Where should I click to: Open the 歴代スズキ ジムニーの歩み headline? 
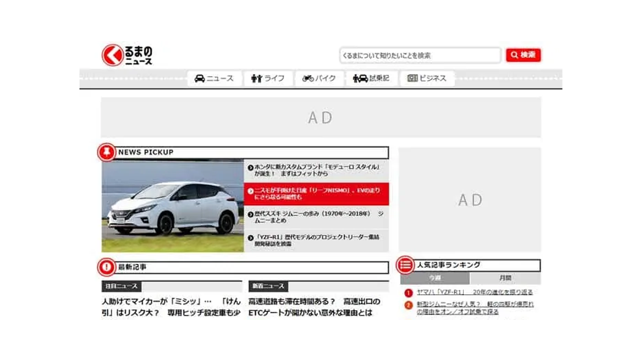pyautogui.click(x=316, y=217)
